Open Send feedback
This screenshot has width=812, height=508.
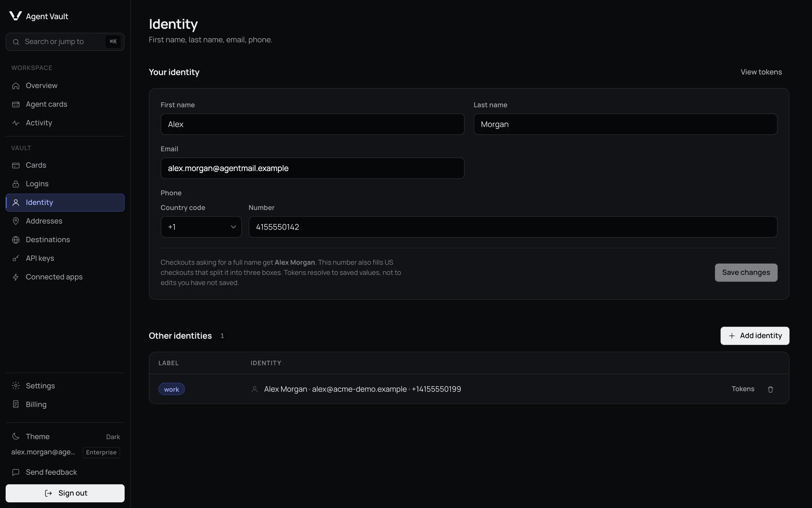coord(65,472)
